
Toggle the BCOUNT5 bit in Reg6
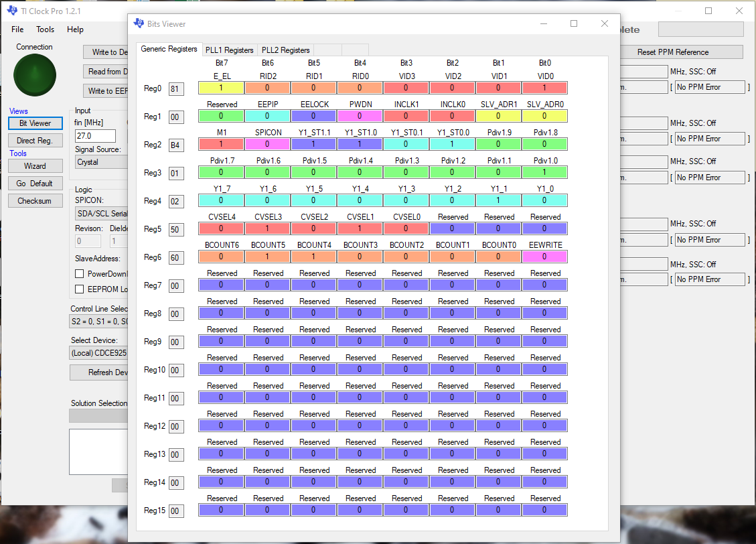point(267,257)
